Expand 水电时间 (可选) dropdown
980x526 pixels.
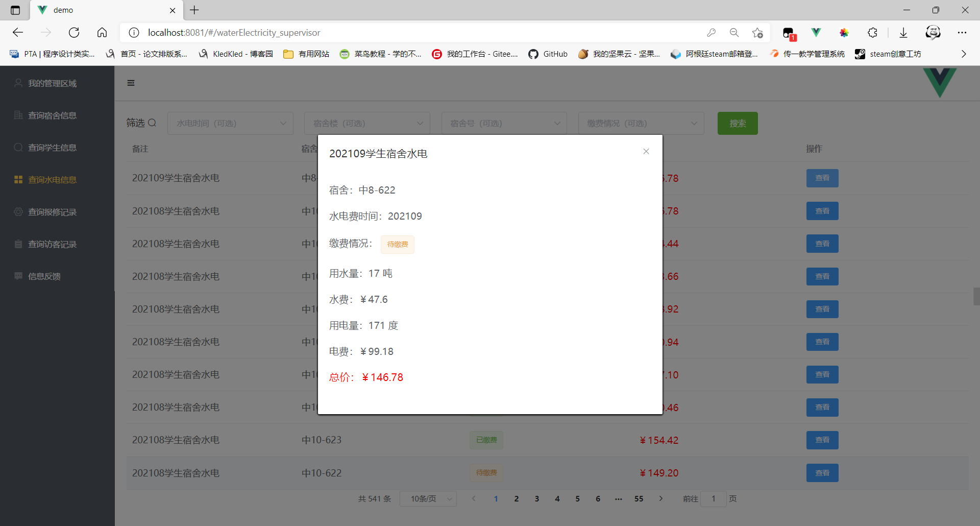230,123
